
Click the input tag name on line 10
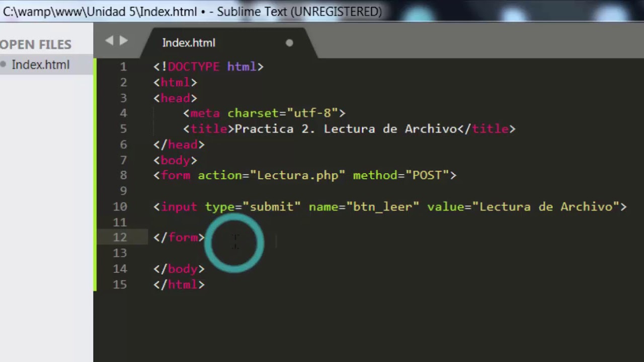tap(179, 207)
